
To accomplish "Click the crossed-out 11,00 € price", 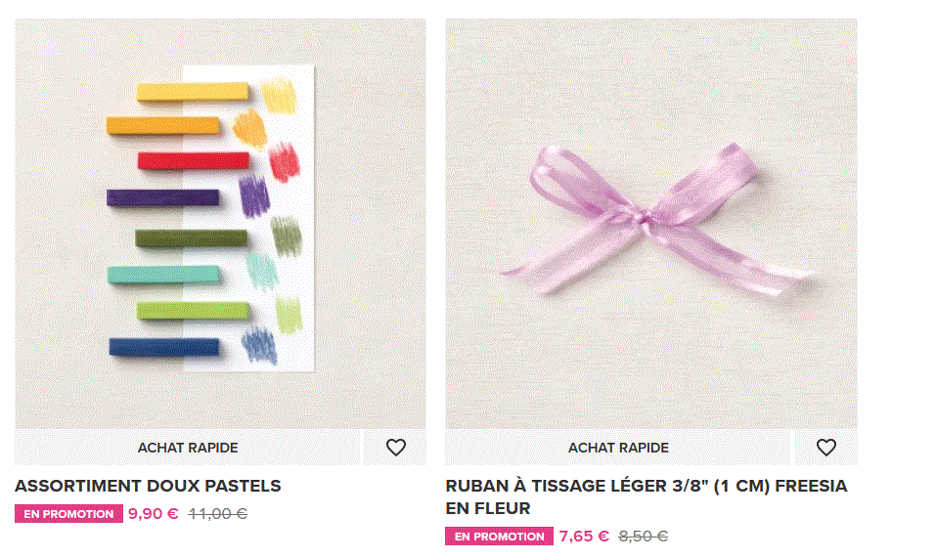I will (217, 513).
